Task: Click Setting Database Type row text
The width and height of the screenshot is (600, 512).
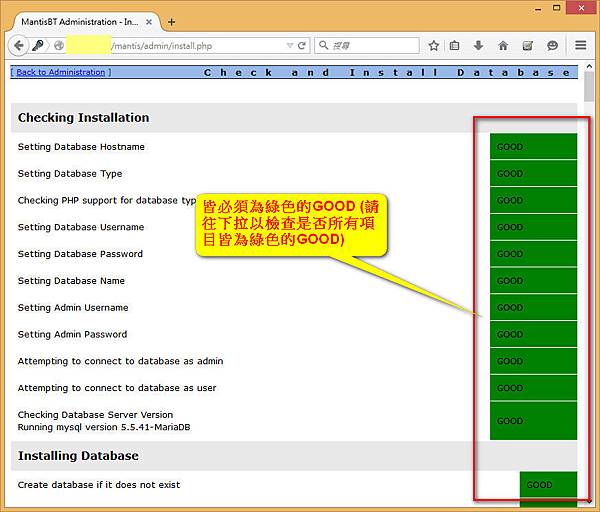Action: point(70,174)
